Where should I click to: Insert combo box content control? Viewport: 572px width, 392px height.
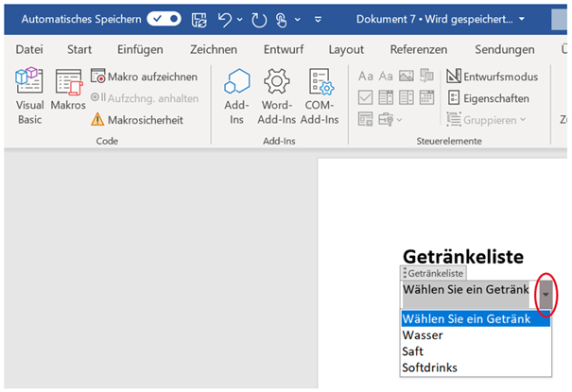click(x=386, y=97)
